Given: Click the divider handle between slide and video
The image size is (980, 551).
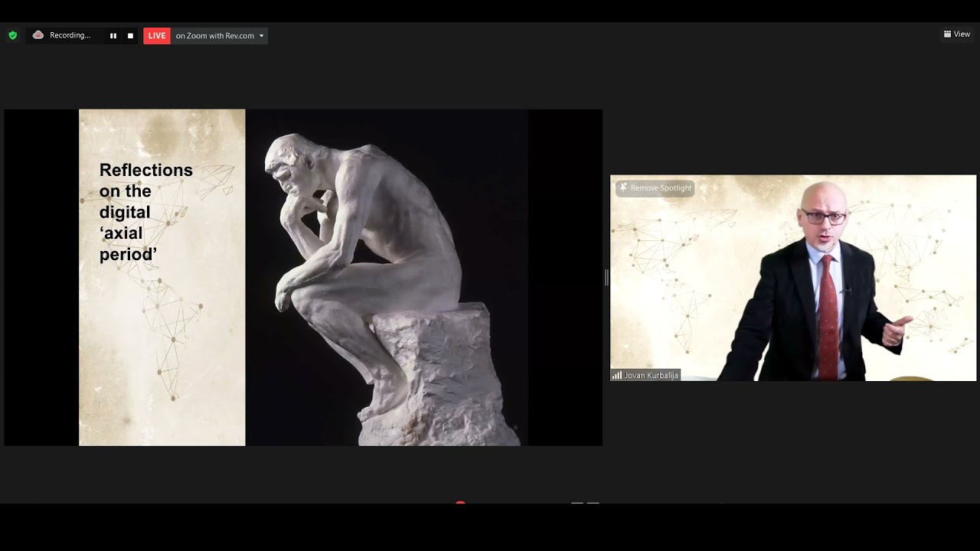Looking at the screenshot, I should point(606,278).
